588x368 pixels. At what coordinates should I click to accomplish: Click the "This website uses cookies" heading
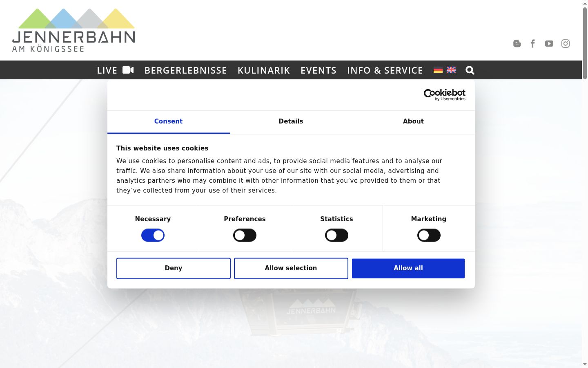[x=162, y=148]
